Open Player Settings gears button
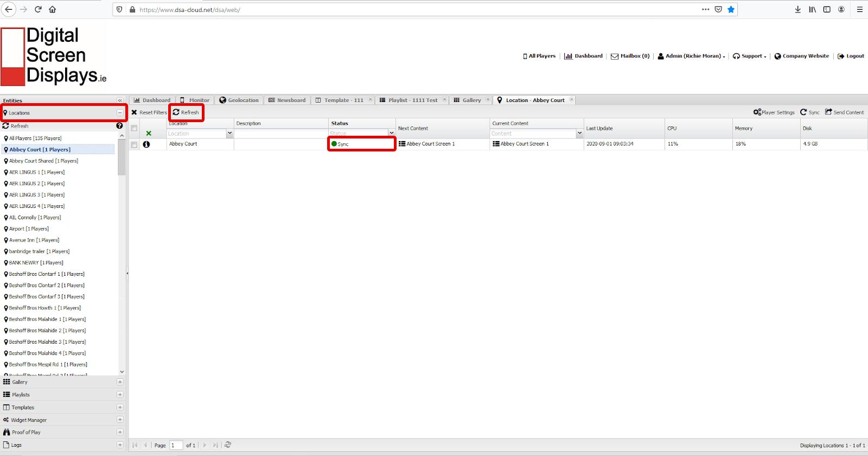This screenshot has height=456, width=868. [x=774, y=112]
